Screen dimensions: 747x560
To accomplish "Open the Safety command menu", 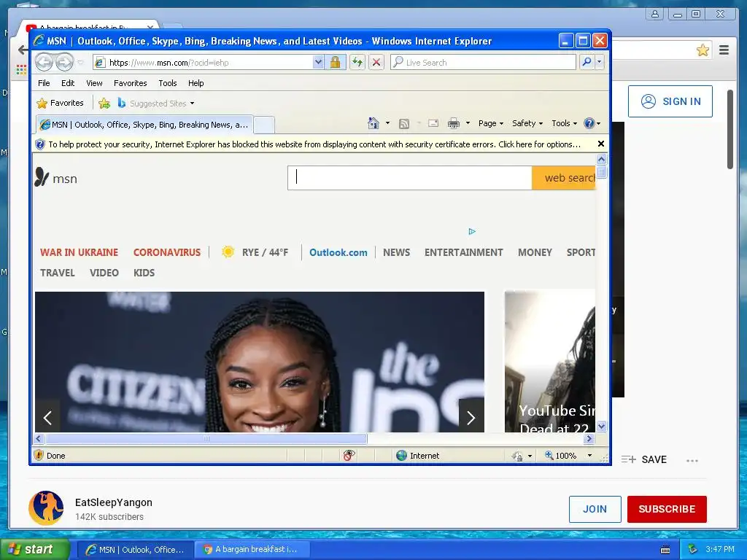I will tap(527, 123).
